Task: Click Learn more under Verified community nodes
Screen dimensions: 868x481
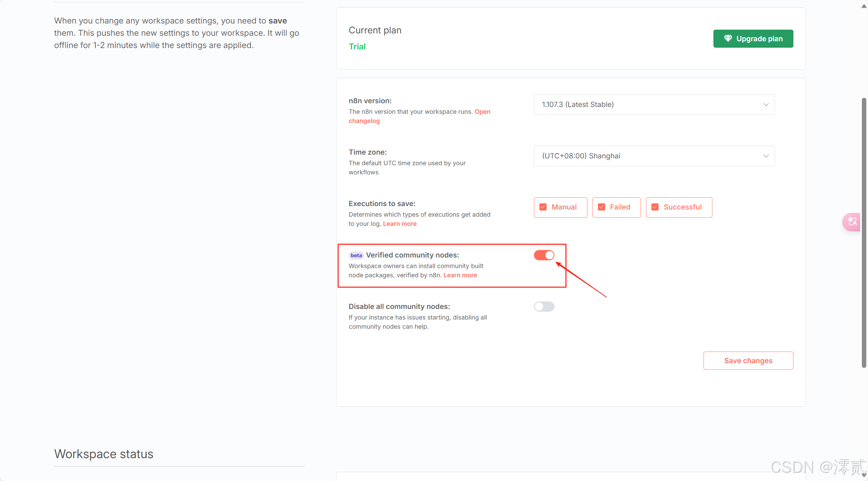Action: coord(460,275)
